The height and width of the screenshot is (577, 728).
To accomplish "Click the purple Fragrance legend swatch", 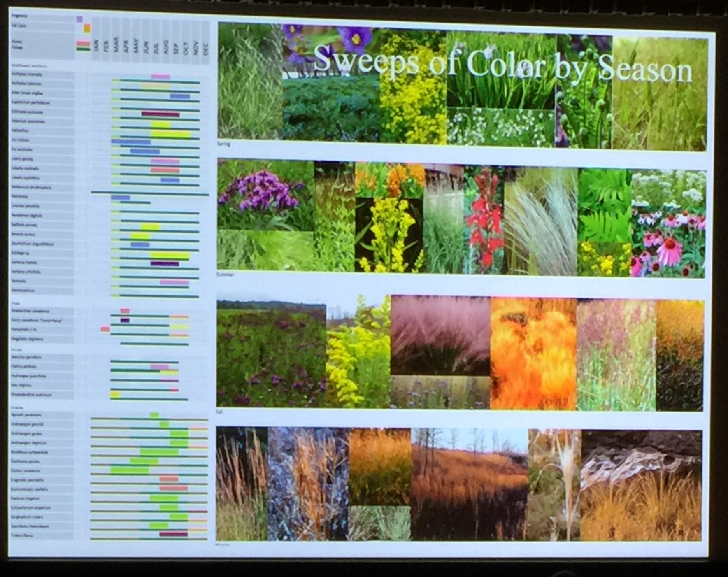I will tap(80, 19).
